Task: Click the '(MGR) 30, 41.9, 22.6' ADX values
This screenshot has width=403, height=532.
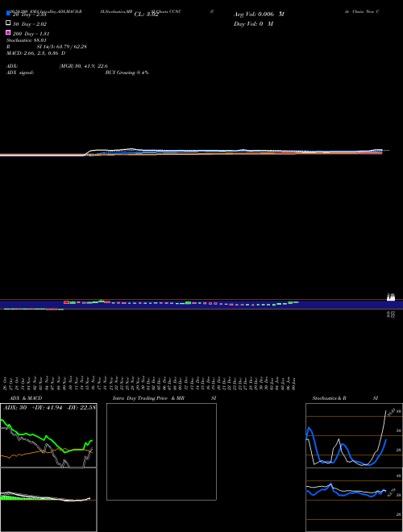Action: (x=84, y=66)
